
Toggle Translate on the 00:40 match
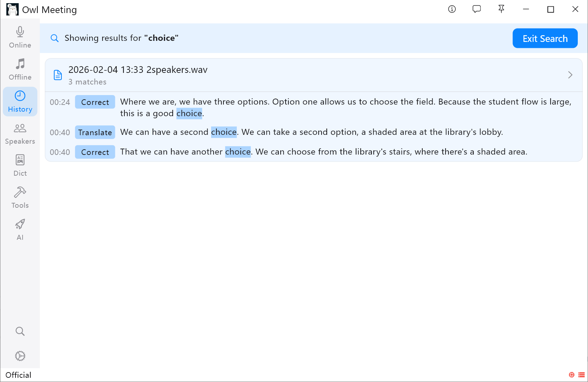pyautogui.click(x=94, y=132)
